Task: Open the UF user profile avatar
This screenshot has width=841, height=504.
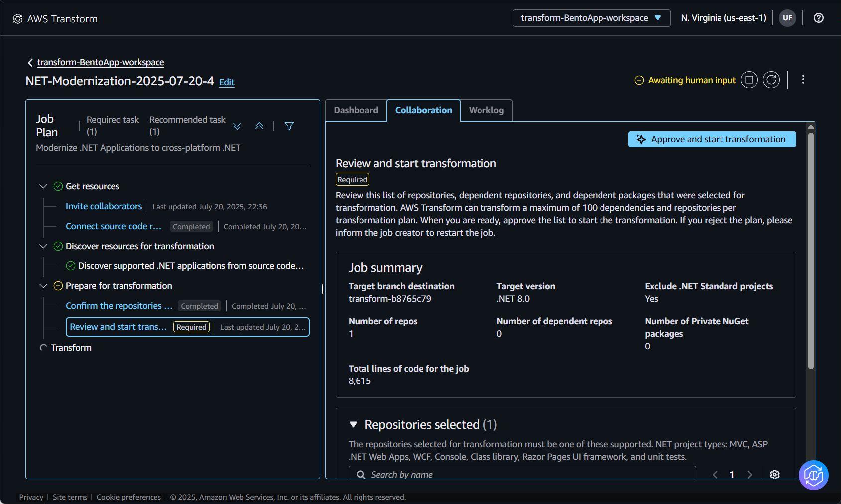Action: 787,18
